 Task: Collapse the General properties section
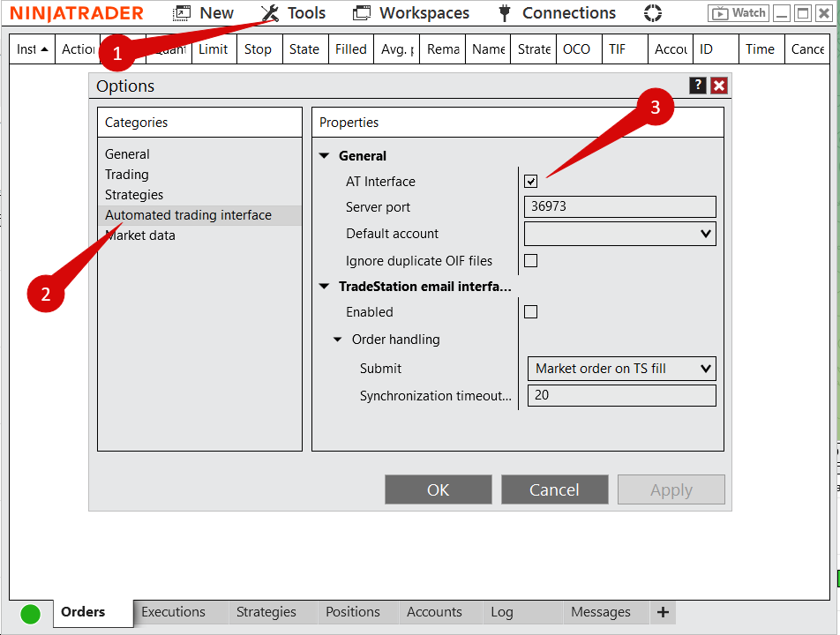(x=324, y=156)
